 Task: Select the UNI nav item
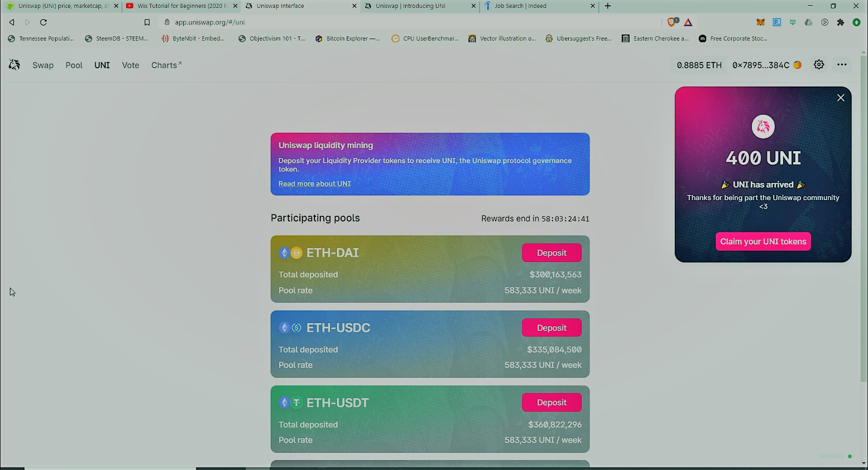coord(102,65)
